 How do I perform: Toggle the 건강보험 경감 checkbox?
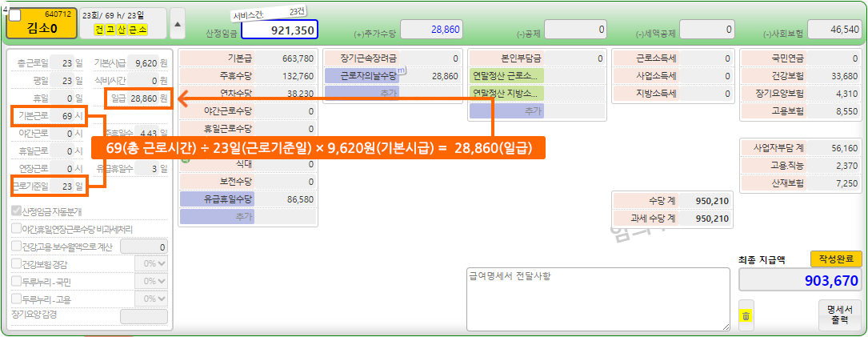coord(17,263)
